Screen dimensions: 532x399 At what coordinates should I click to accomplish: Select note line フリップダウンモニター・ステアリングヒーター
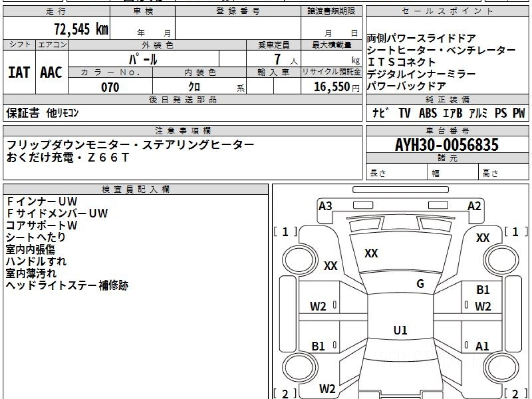130,145
